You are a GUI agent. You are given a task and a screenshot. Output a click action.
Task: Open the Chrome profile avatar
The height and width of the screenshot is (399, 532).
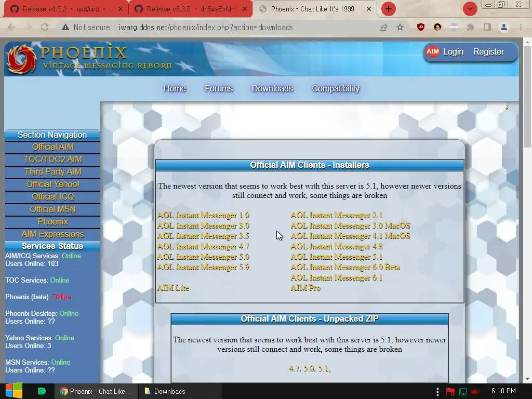coord(504,27)
